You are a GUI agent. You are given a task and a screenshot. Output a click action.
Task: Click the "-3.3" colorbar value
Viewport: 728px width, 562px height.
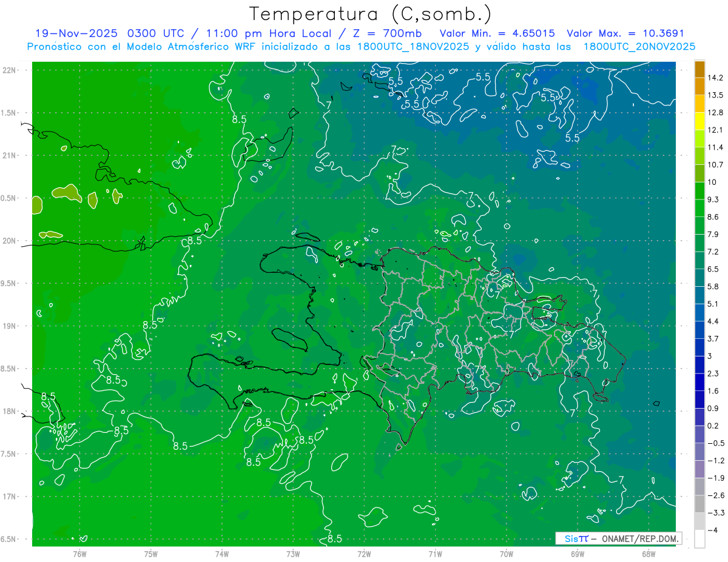pyautogui.click(x=716, y=513)
